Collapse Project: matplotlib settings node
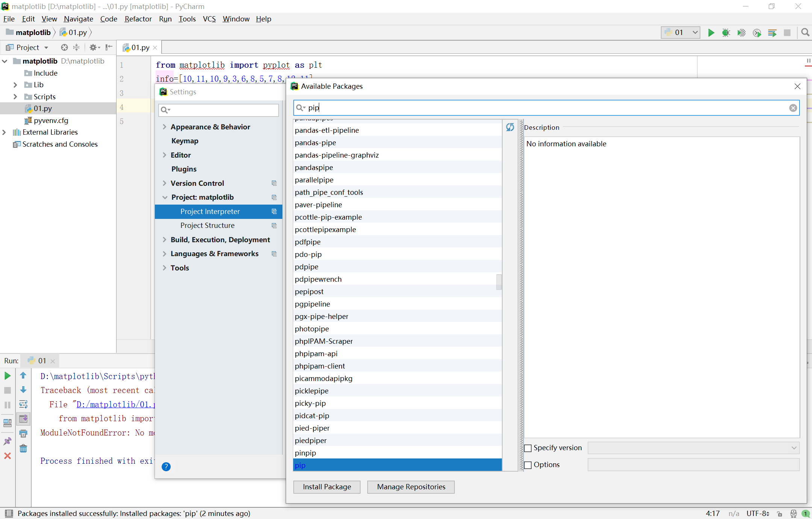The width and height of the screenshot is (812, 519). tap(165, 197)
